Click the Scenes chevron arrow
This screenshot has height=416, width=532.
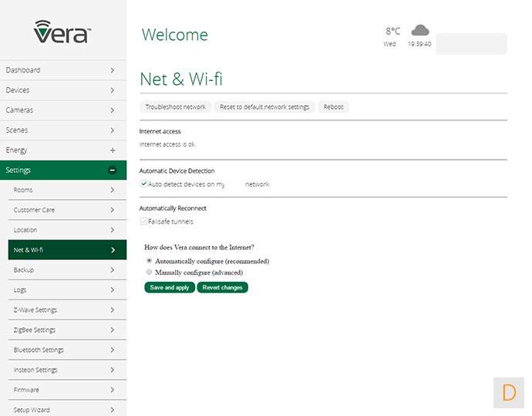click(x=113, y=130)
